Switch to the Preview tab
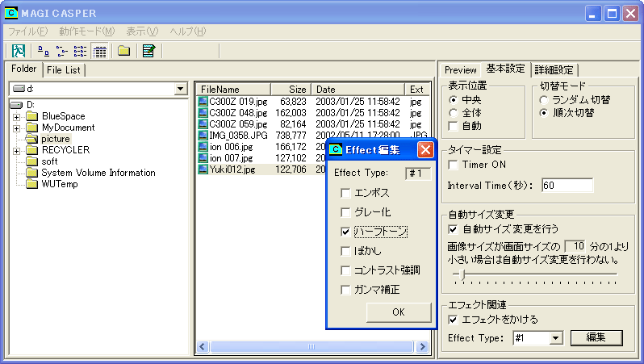The image size is (644, 364). click(461, 70)
